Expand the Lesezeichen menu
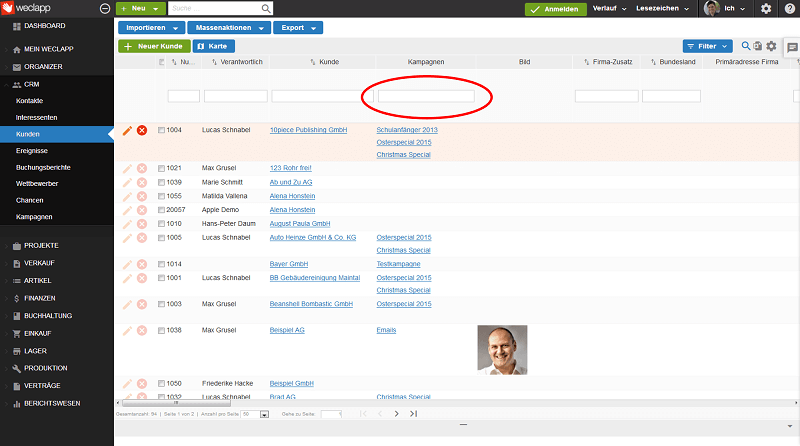Viewport: 800px width, 446px height. (662, 9)
